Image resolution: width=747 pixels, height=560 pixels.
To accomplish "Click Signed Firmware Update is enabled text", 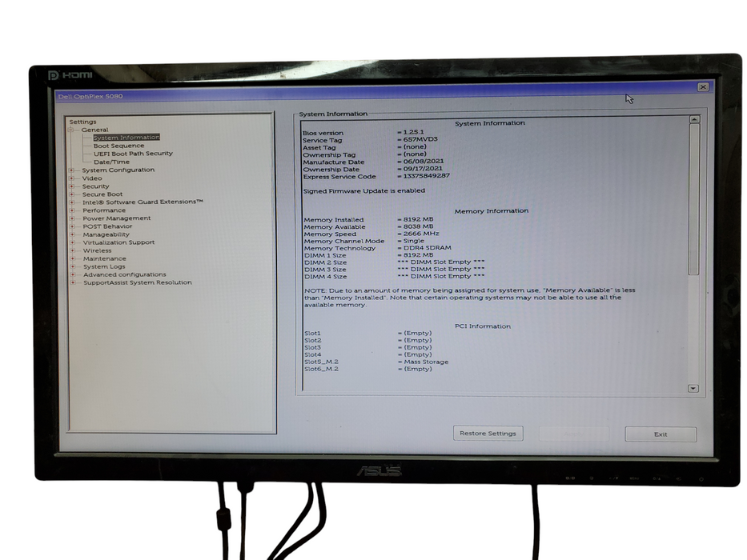I will click(364, 190).
